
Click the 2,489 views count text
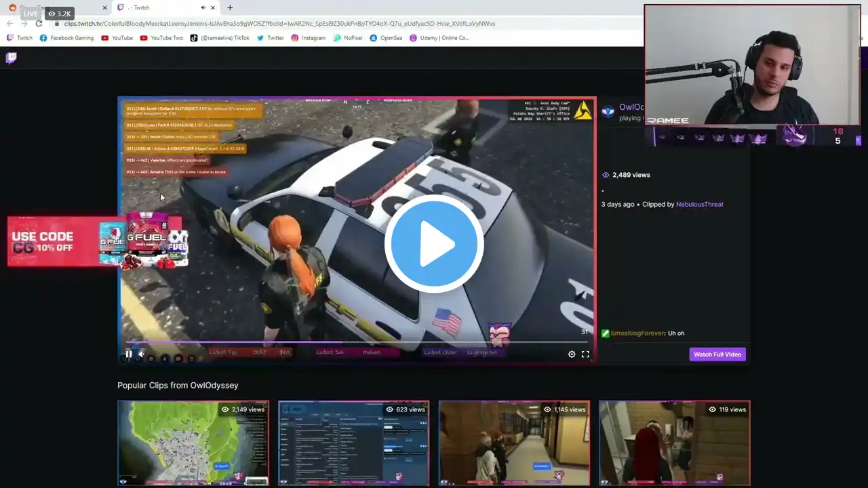pyautogui.click(x=631, y=175)
